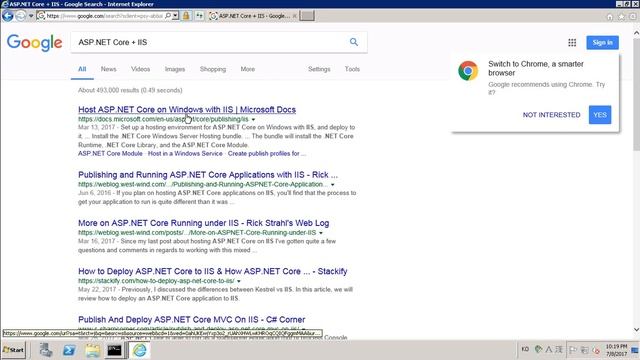The image size is (640, 360).
Task: Click the IE logo in title bar
Action: point(5,4)
